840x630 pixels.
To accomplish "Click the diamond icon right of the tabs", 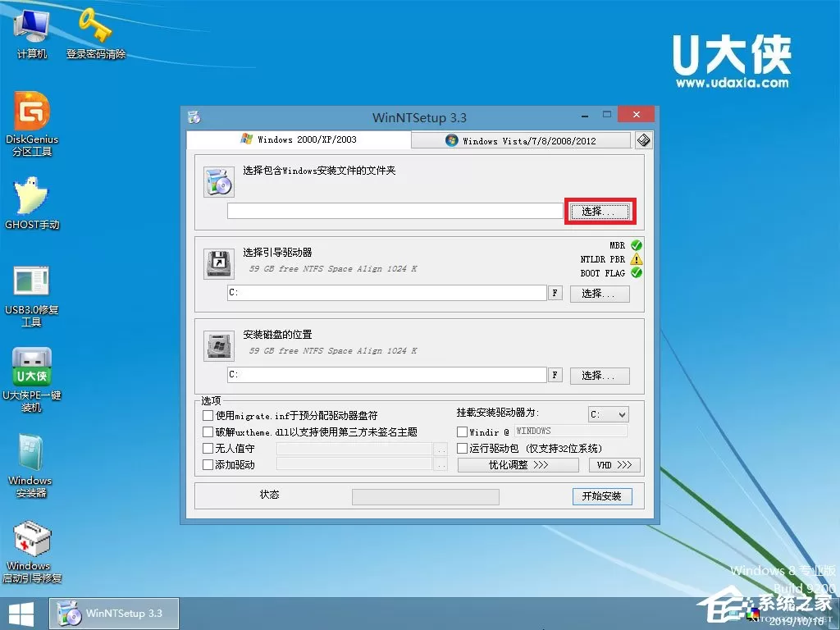I will coord(643,140).
